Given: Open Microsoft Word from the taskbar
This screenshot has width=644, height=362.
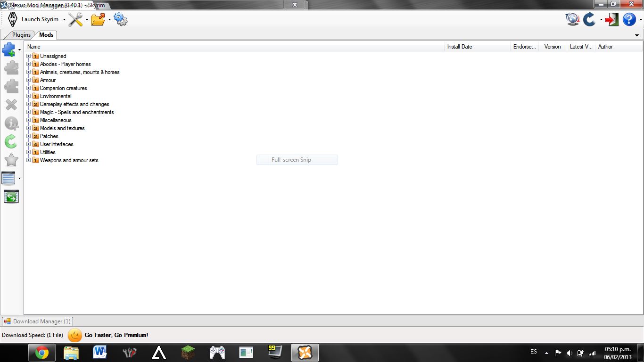Looking at the screenshot, I should click(x=100, y=353).
